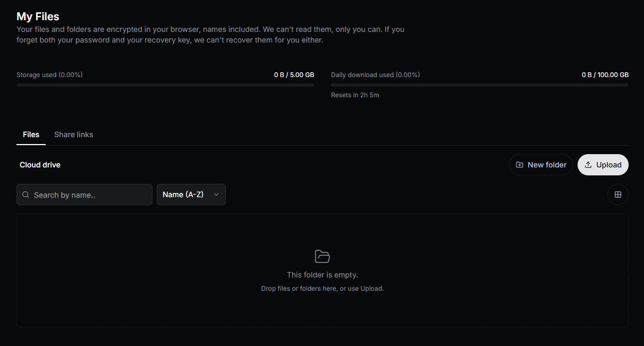Click the Upload button
The height and width of the screenshot is (346, 644).
pyautogui.click(x=603, y=165)
